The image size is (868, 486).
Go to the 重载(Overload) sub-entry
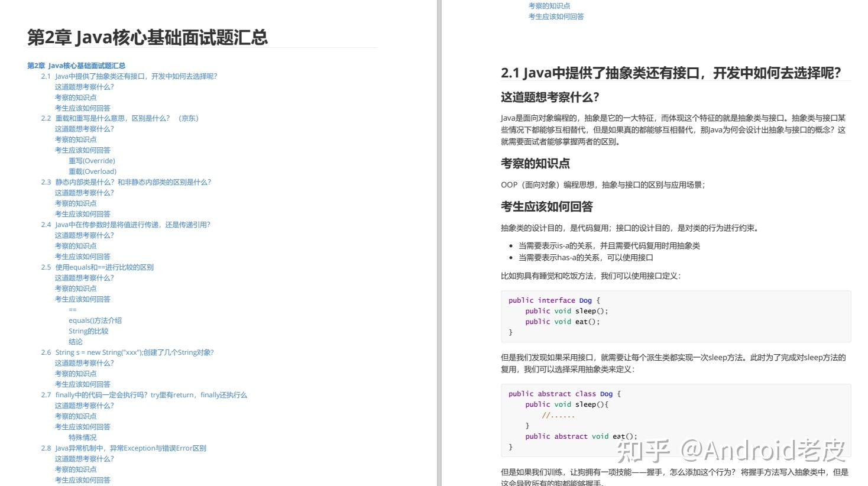92,171
